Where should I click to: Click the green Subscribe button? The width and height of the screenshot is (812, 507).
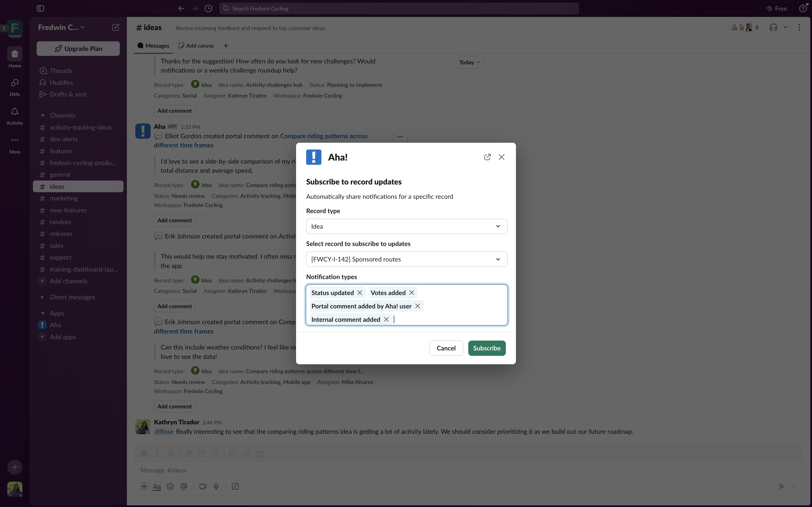coord(487,348)
